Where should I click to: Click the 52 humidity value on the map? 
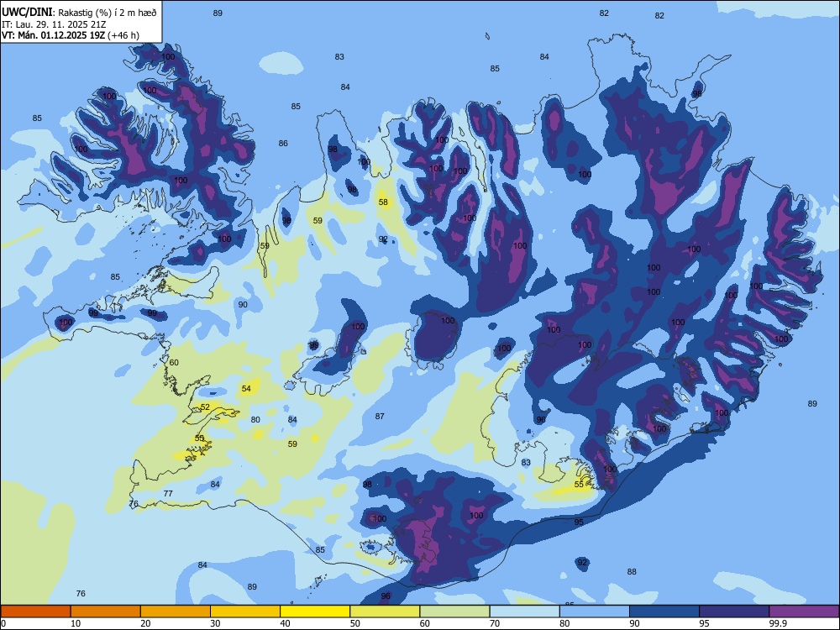(205, 407)
